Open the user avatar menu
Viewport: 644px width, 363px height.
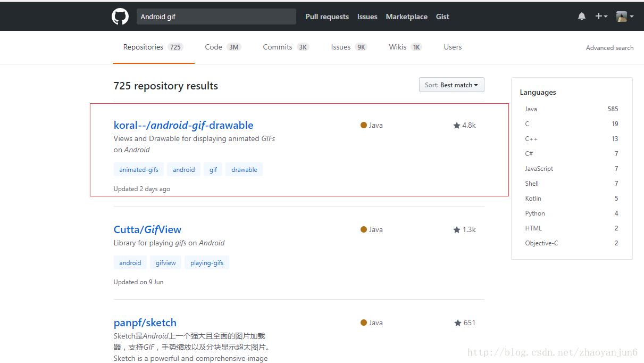point(625,16)
